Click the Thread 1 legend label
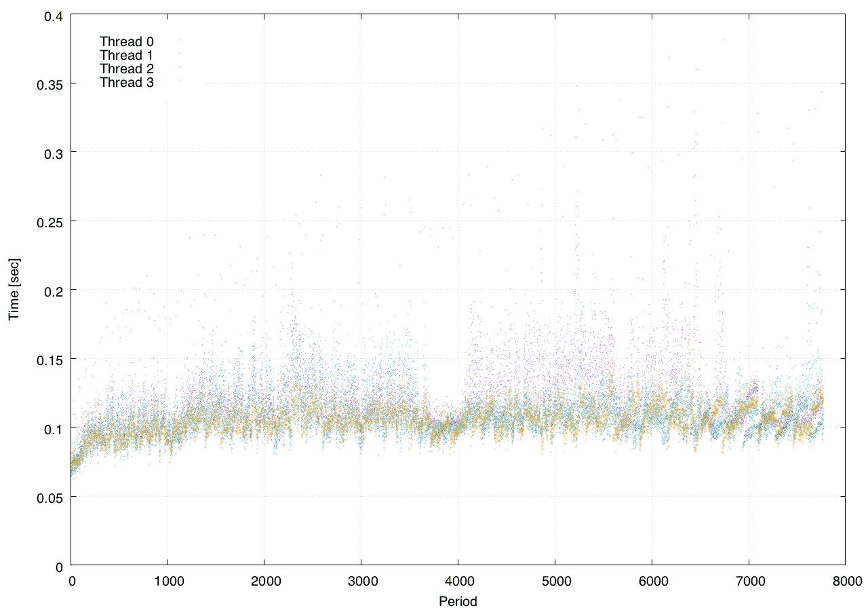 click(127, 55)
